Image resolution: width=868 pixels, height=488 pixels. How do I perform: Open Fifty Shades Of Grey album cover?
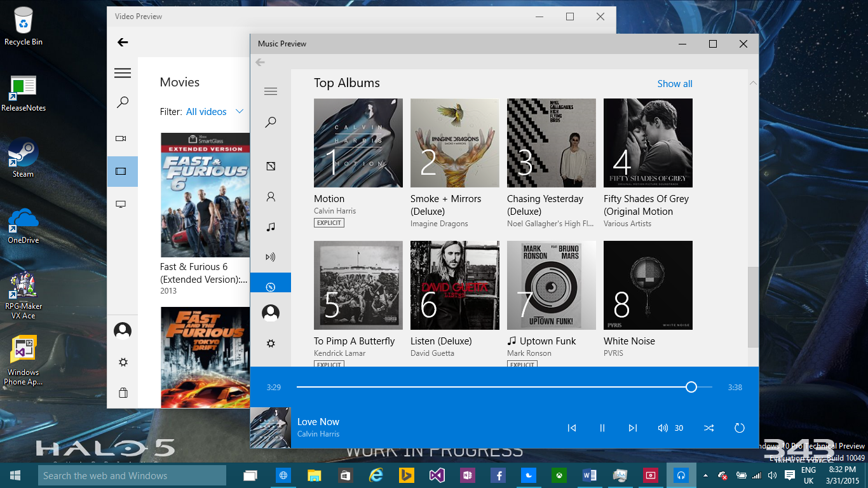click(648, 143)
